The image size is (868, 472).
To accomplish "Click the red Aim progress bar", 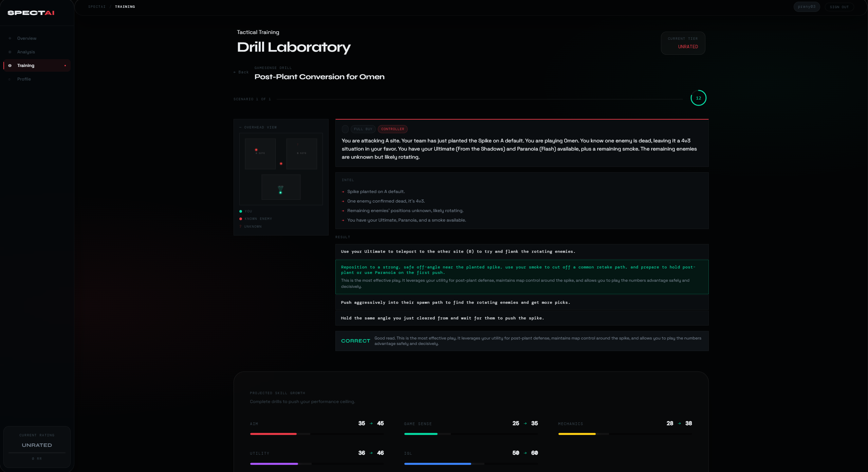I will point(273,434).
